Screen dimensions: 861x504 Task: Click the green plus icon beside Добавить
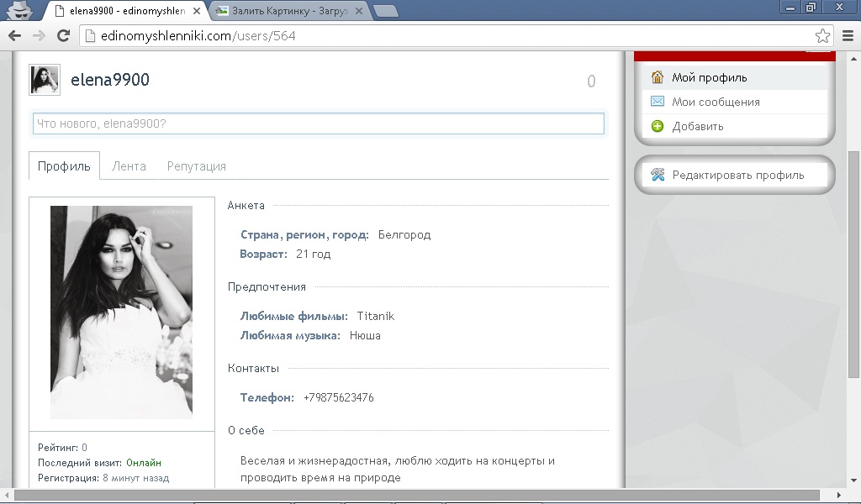pos(658,126)
